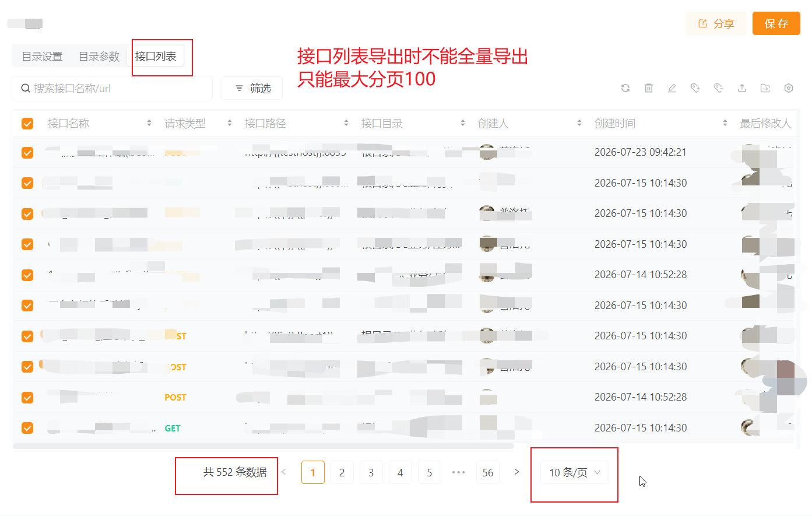Jump to last page 56

(x=488, y=472)
